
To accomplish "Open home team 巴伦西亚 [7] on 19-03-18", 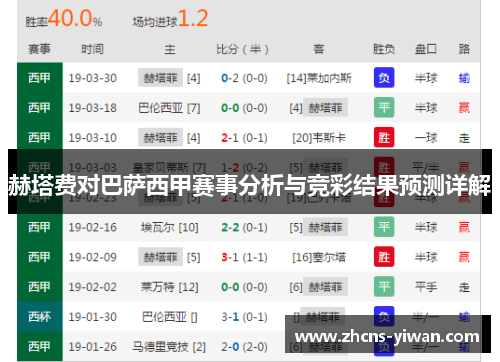I will pos(169,108).
